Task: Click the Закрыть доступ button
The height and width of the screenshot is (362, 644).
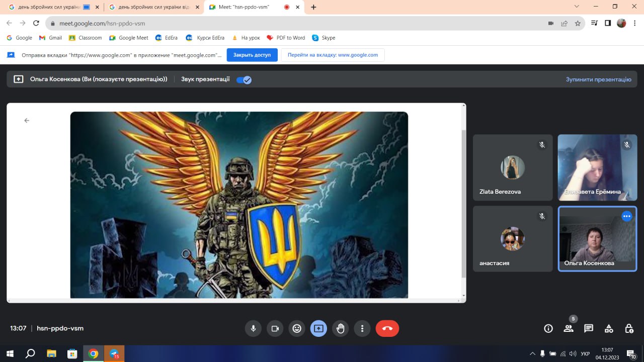Action: 252,55
